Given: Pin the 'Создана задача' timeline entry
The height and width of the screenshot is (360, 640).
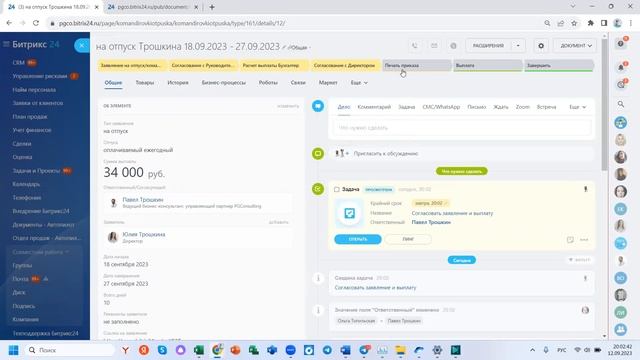Looking at the screenshot, I should click(x=585, y=278).
